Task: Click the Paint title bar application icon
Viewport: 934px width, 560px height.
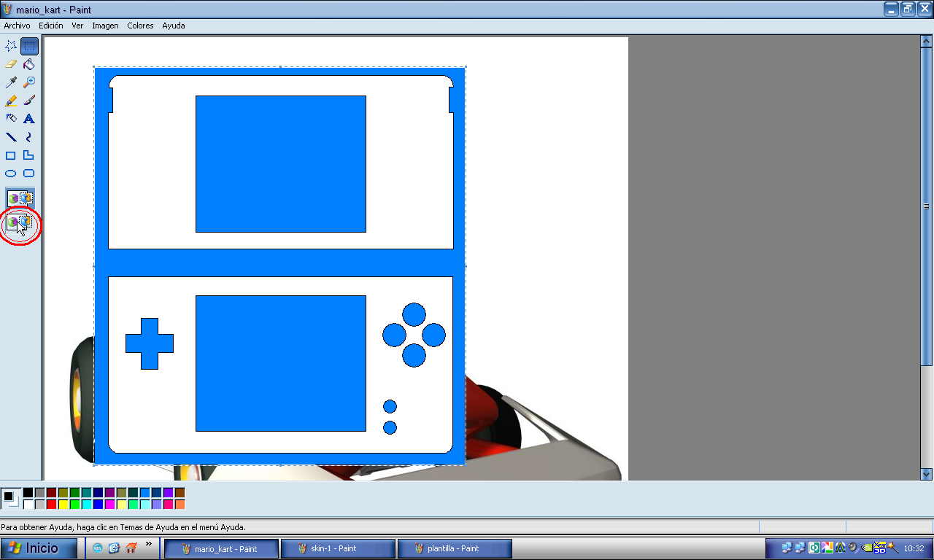Action: pyautogui.click(x=8, y=9)
